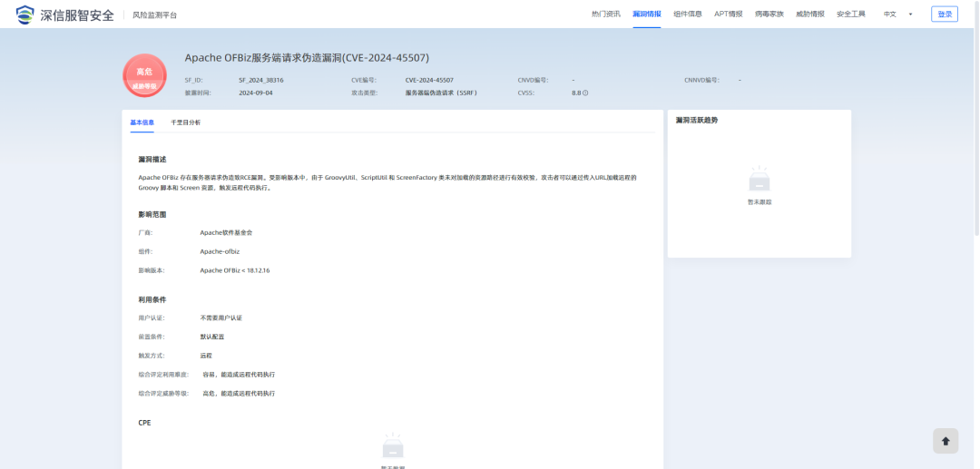
Task: Open the 热门资讯 menu
Action: [x=605, y=15]
